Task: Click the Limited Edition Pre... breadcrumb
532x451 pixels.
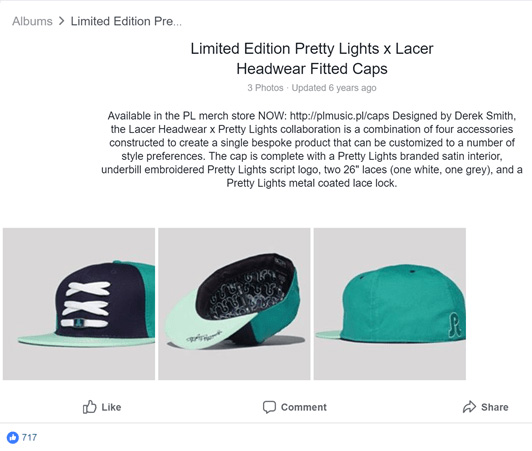Action: (126, 21)
